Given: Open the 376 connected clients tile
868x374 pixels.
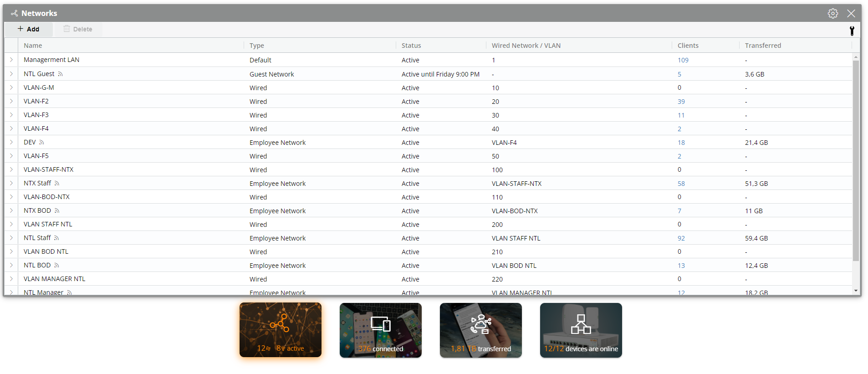Looking at the screenshot, I should tap(381, 330).
